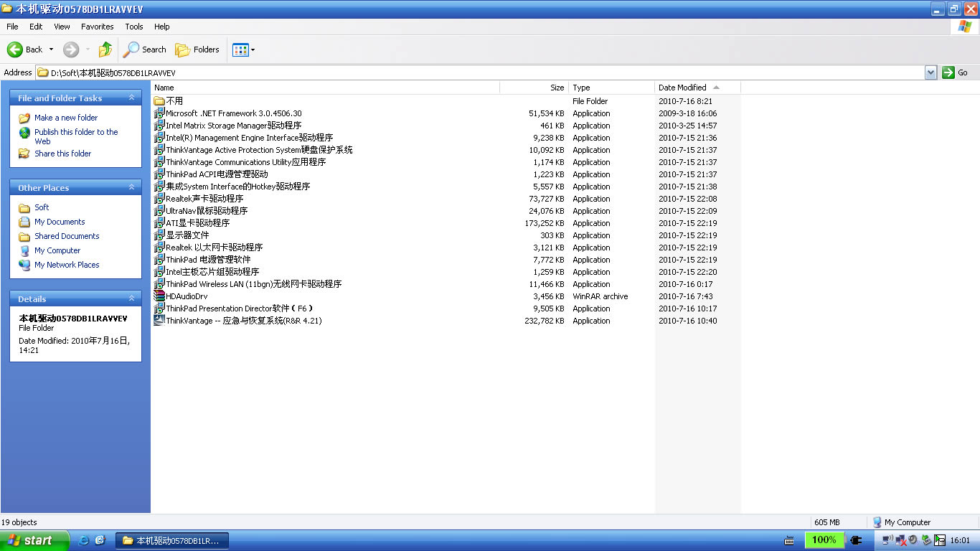Open My Network Places link
This screenshot has width=980, height=551.
[67, 265]
